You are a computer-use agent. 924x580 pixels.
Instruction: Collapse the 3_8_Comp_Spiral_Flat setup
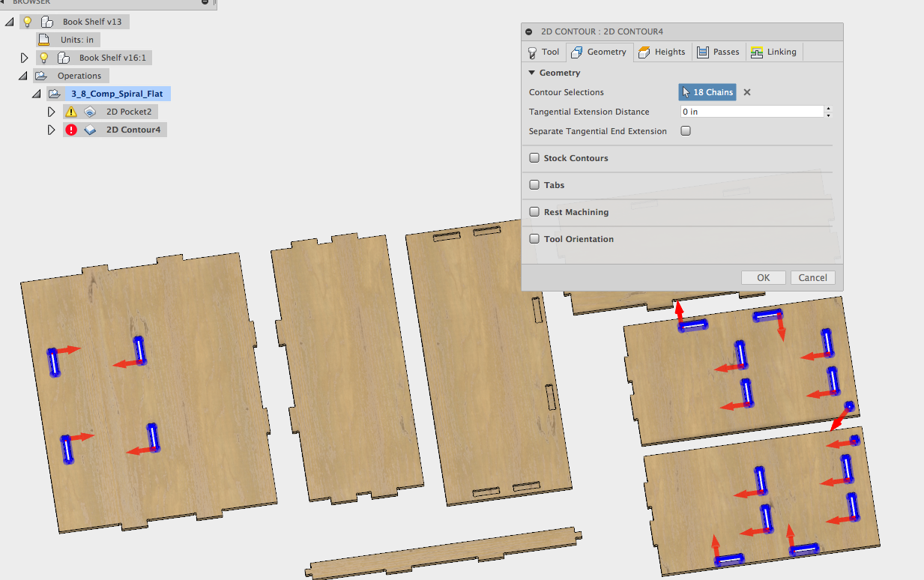[36, 94]
